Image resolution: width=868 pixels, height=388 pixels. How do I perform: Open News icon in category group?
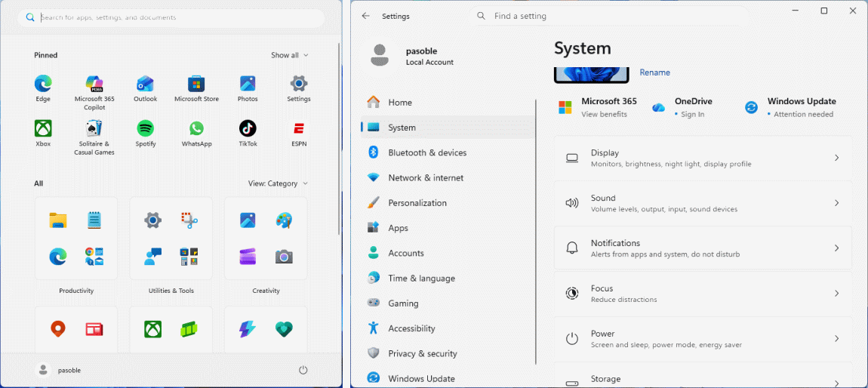(94, 330)
